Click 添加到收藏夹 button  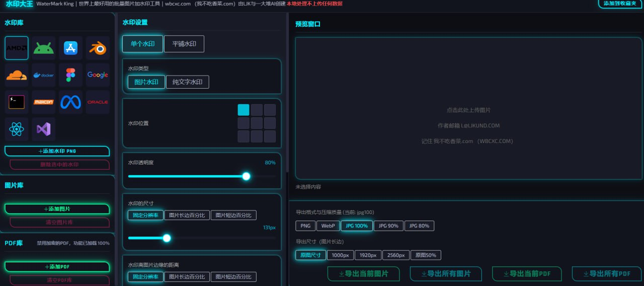(x=620, y=4)
